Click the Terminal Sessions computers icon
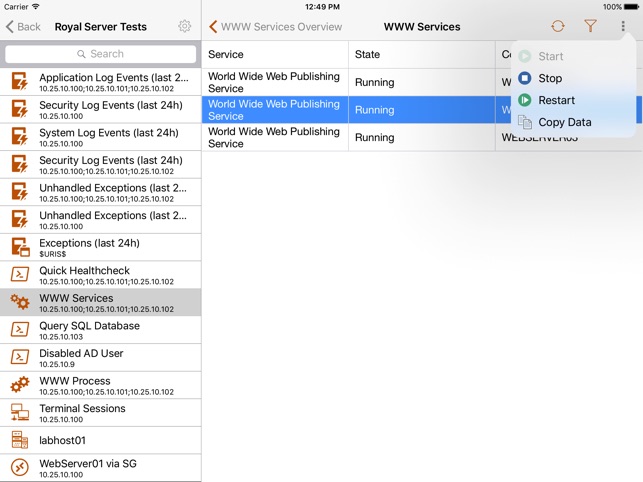The image size is (643, 482). [x=20, y=412]
